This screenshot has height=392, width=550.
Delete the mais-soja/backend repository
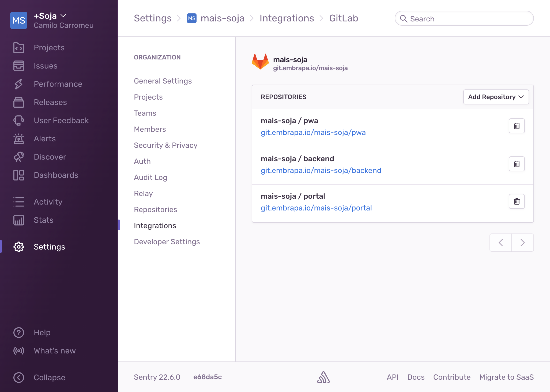point(517,163)
